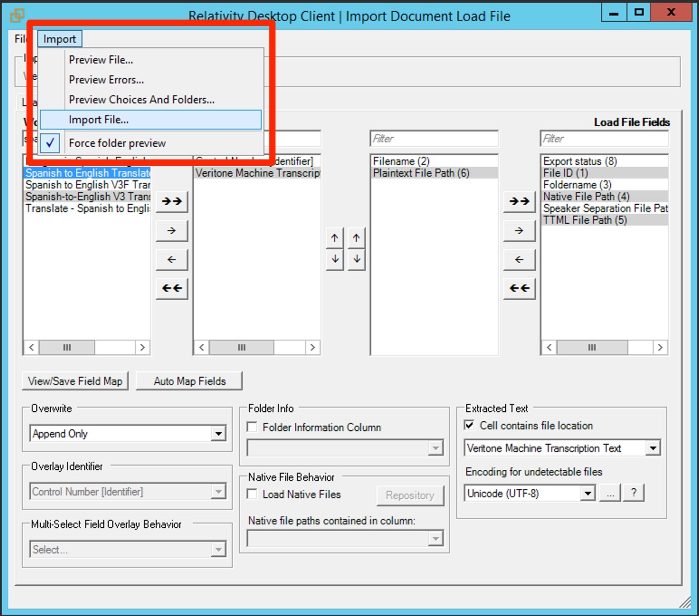This screenshot has width=699, height=616.
Task: Choose Import File... from the Import menu
Action: coord(99,120)
